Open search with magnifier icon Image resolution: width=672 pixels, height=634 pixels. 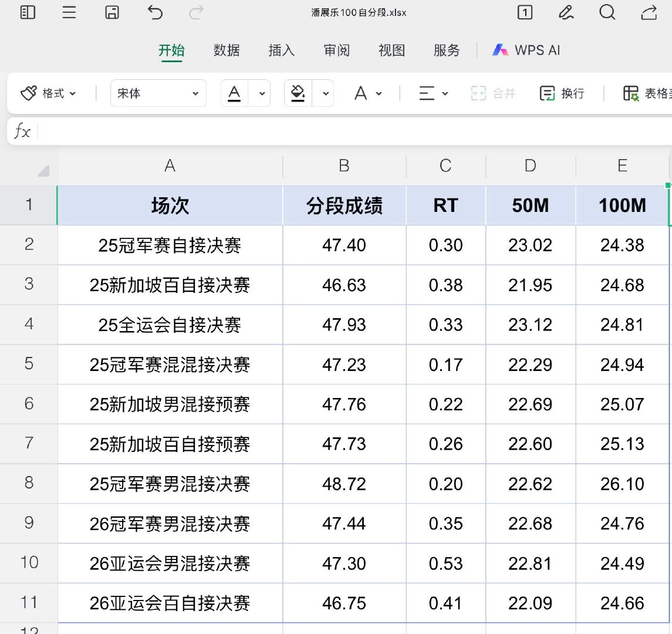[607, 12]
